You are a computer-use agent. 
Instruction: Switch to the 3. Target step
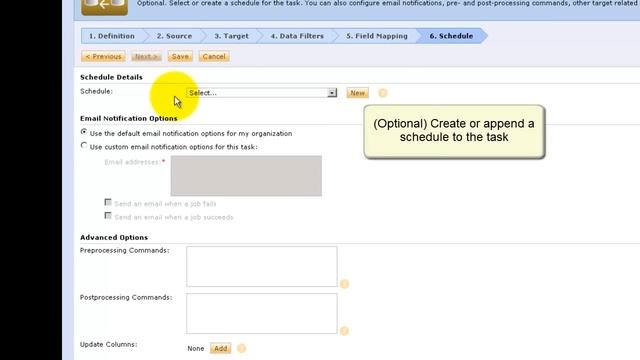pyautogui.click(x=231, y=36)
